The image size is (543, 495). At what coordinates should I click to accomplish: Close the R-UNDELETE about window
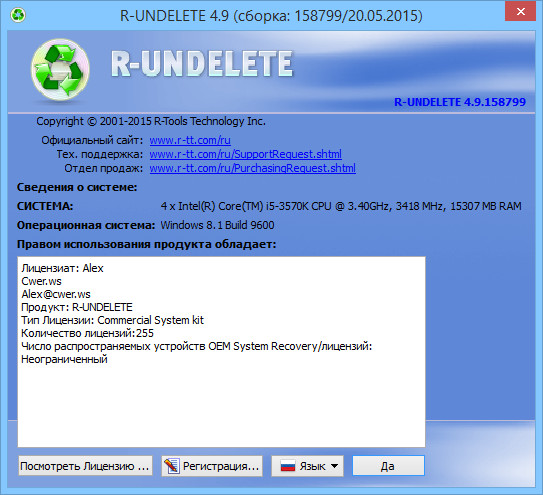(x=520, y=12)
